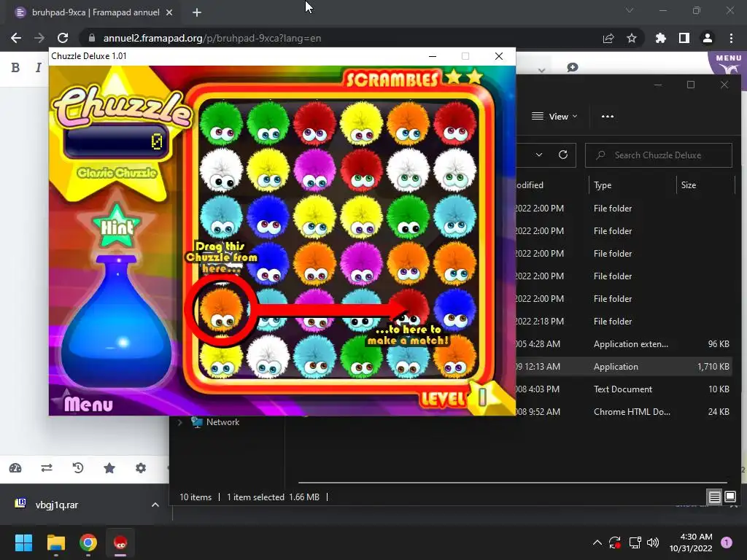
Task: Apply italic formatting in Framapad
Action: pos(38,68)
